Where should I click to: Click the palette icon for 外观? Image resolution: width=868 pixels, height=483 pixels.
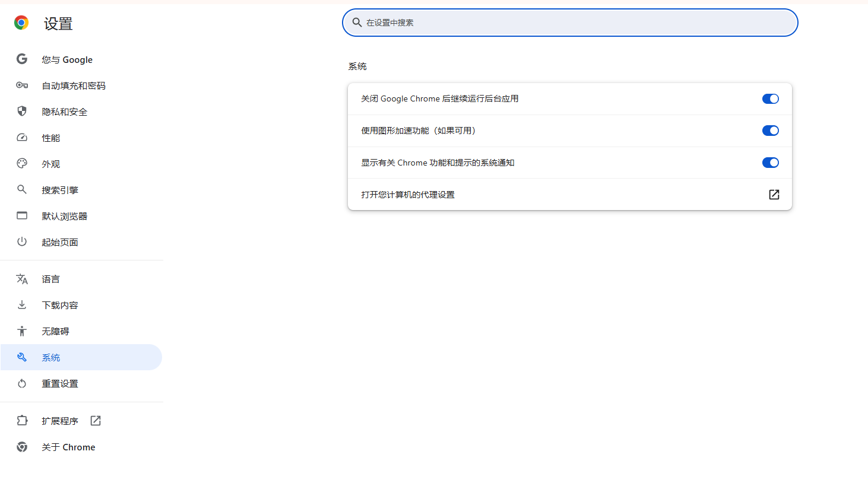coord(22,163)
